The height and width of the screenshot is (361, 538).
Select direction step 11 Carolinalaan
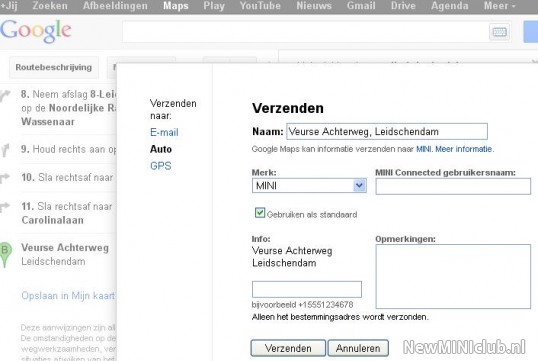tap(67, 213)
